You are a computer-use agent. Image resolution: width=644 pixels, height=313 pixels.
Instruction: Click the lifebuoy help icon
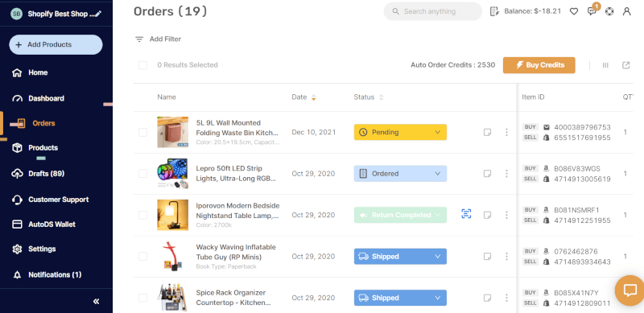tap(609, 11)
